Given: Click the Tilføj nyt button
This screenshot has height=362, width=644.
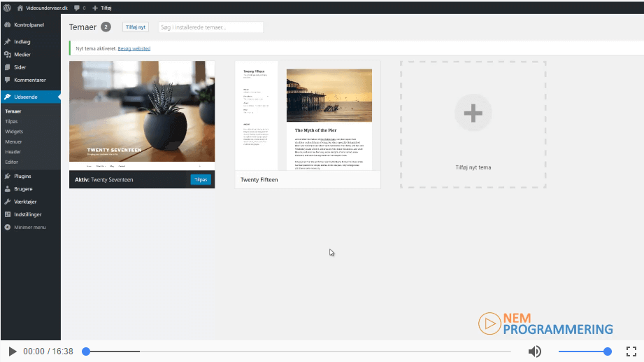Looking at the screenshot, I should [x=136, y=27].
